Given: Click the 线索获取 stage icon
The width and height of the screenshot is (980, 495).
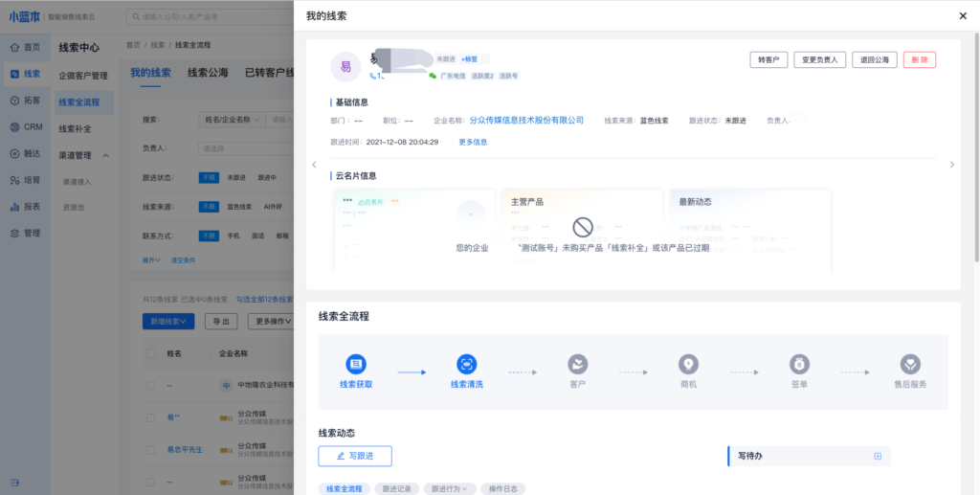Looking at the screenshot, I should point(356,364).
